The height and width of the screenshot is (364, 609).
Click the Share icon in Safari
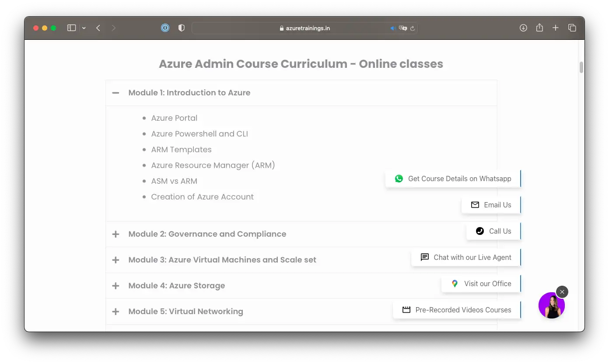pyautogui.click(x=539, y=28)
